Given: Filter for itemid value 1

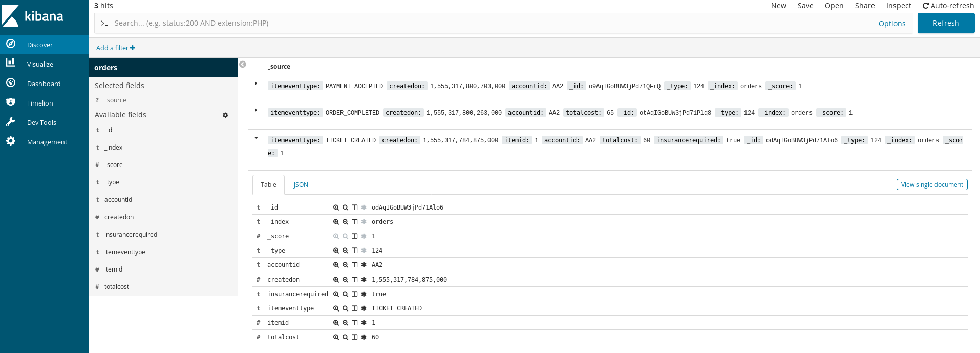Looking at the screenshot, I should [x=336, y=323].
